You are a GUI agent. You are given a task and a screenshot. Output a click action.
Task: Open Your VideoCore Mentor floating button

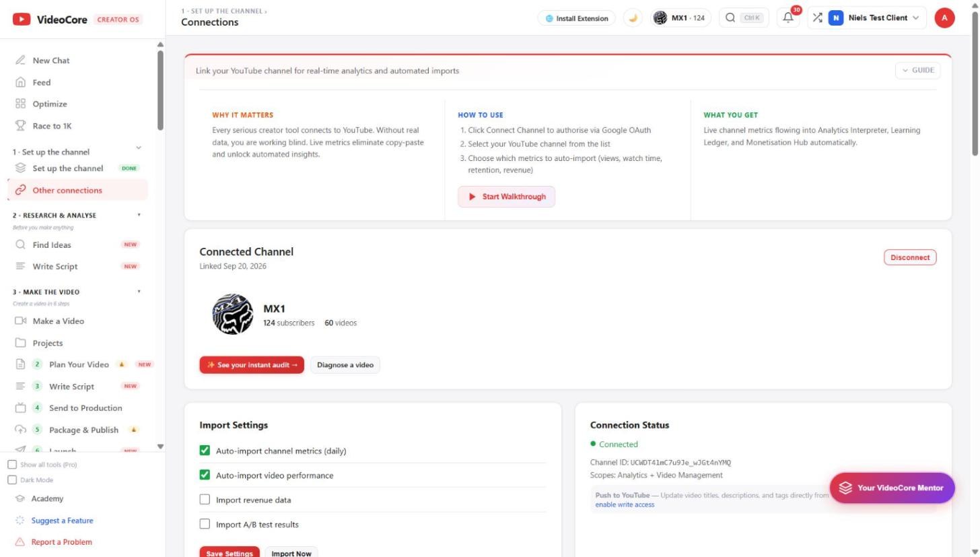tap(892, 488)
